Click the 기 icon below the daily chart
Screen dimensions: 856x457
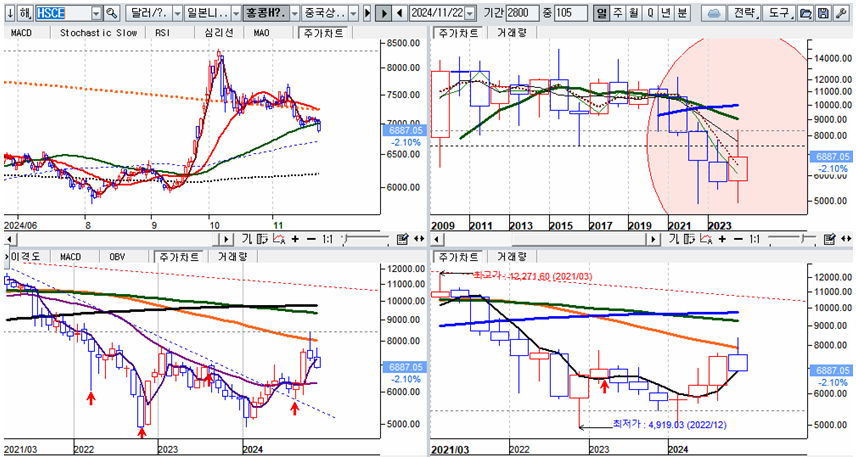pyautogui.click(x=247, y=239)
